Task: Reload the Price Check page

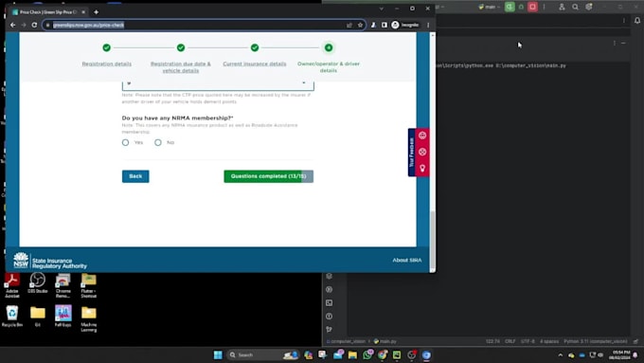Action: click(34, 25)
